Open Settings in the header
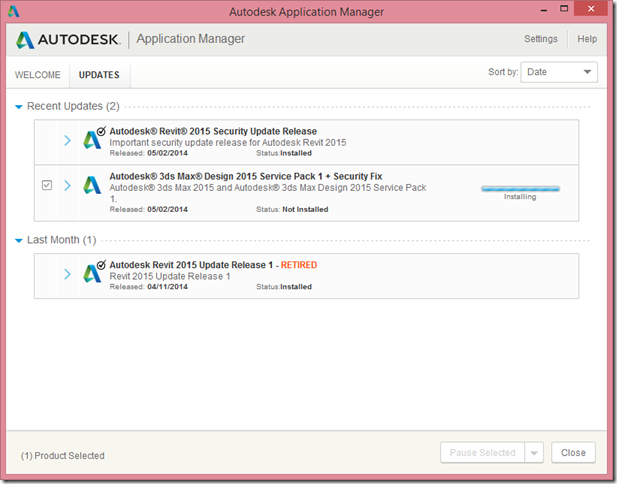This screenshot has height=484, width=617. click(541, 39)
